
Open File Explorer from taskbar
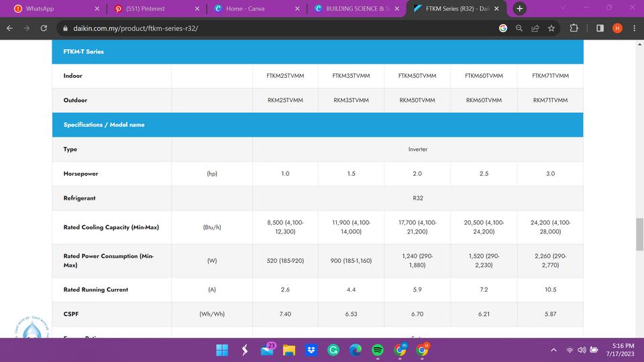pos(289,350)
